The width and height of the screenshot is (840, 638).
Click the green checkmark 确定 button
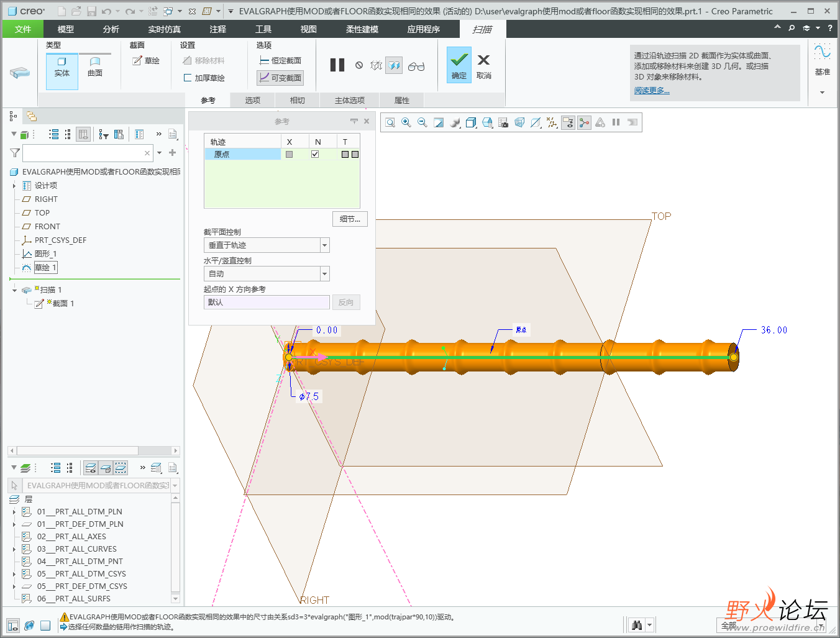[x=459, y=65]
